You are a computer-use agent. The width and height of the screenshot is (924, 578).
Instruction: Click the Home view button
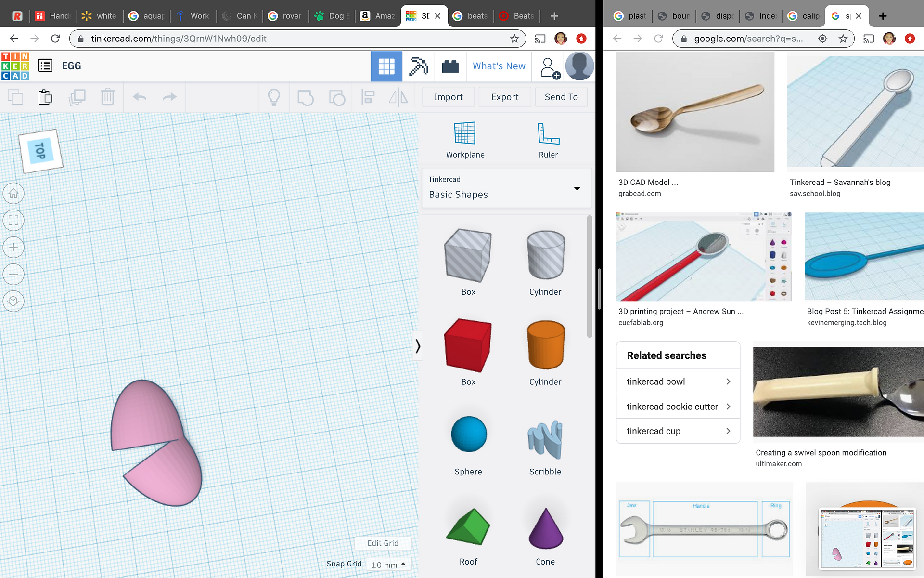(13, 194)
